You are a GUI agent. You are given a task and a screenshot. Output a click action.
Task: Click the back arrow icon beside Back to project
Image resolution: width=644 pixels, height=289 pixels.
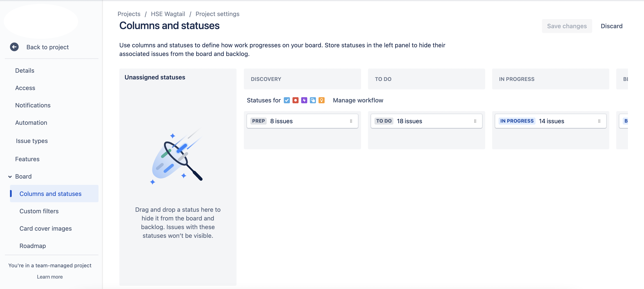point(14,47)
